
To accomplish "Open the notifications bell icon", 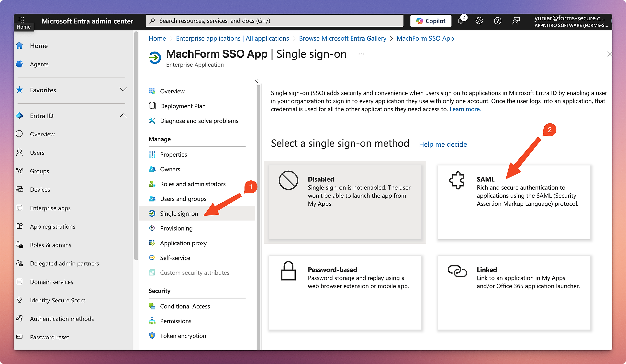I will point(460,21).
